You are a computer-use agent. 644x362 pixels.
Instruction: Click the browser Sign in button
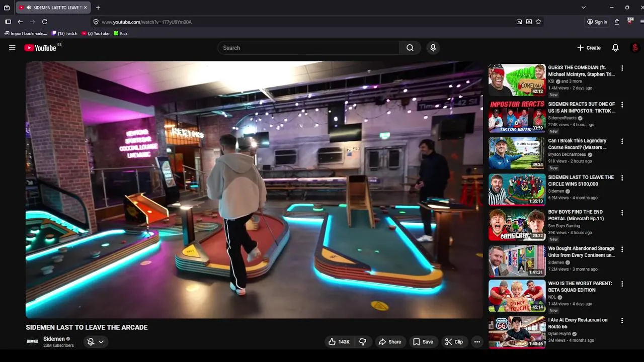point(597,22)
